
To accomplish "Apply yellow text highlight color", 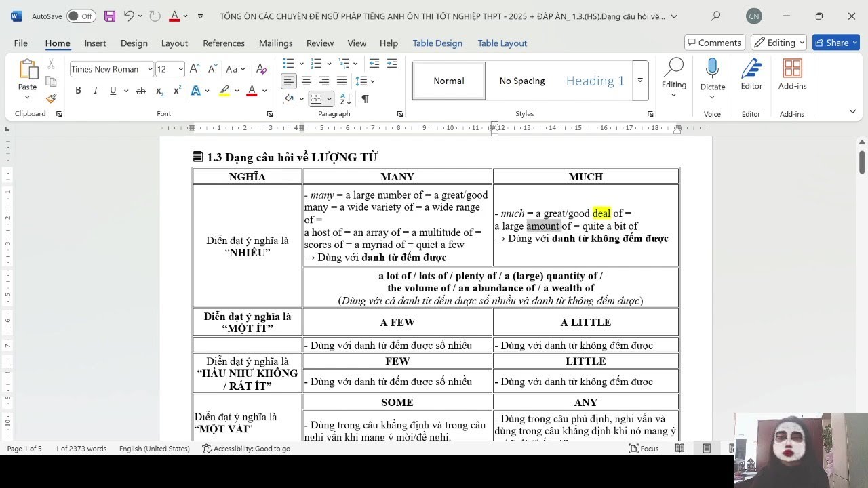I will [224, 91].
